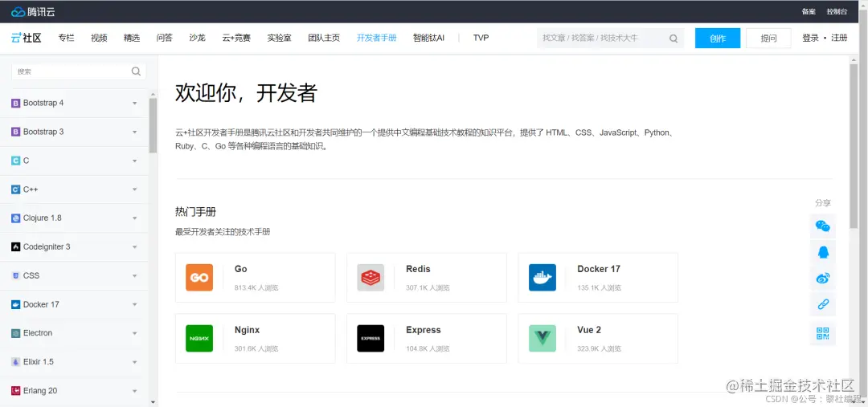The height and width of the screenshot is (407, 868).
Task: Click the 提问 button
Action: click(768, 39)
